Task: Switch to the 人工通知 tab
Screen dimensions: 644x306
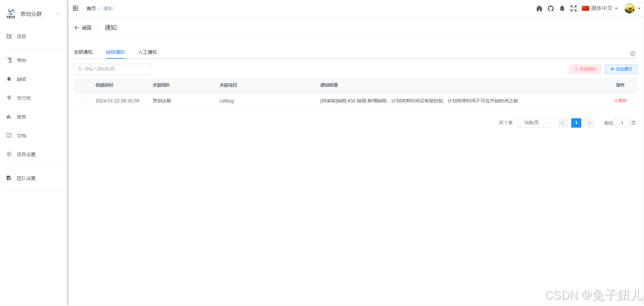Action: click(148, 52)
